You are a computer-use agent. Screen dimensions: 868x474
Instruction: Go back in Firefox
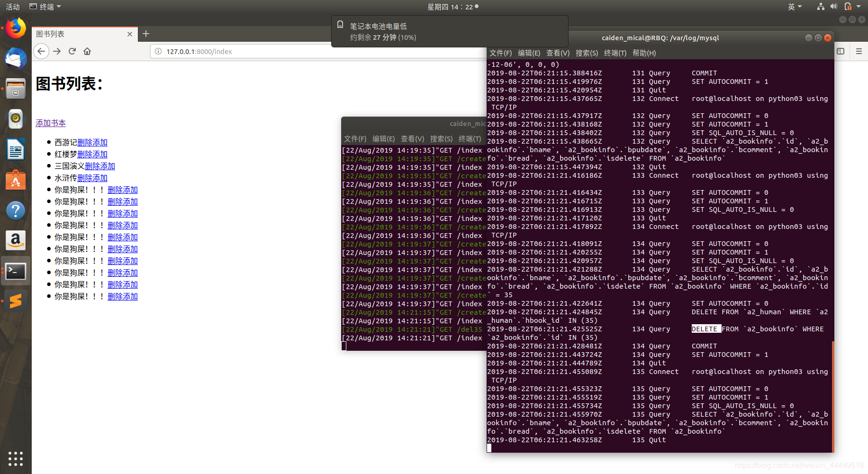[41, 51]
